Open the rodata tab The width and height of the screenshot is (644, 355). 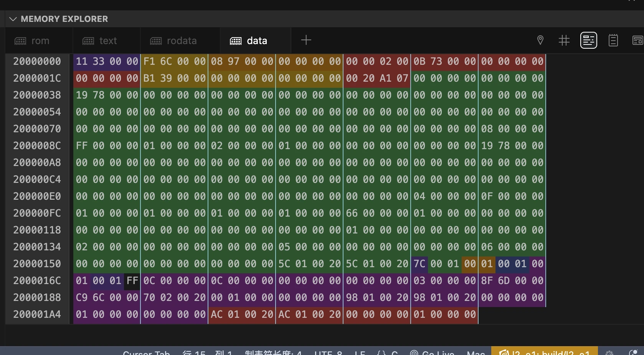click(x=173, y=41)
